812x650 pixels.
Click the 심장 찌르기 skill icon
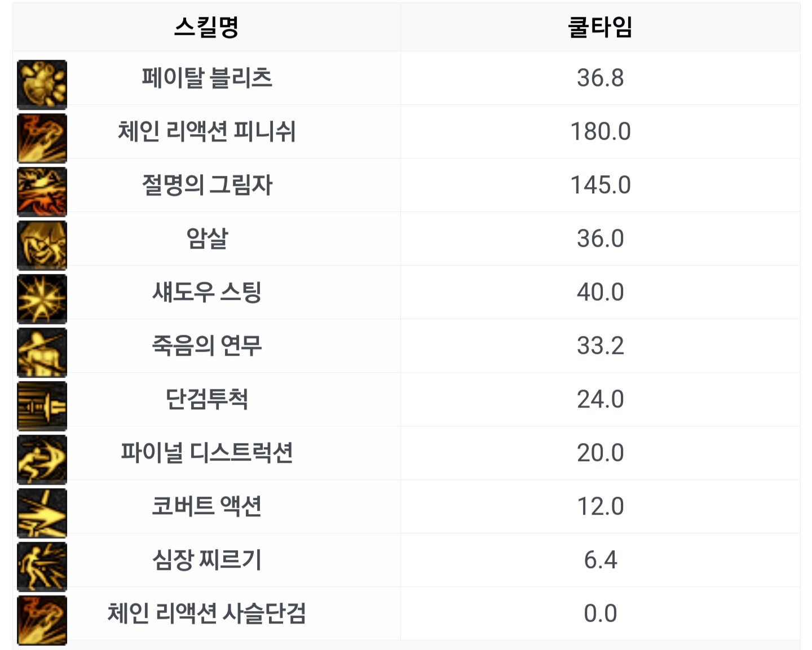tap(42, 567)
